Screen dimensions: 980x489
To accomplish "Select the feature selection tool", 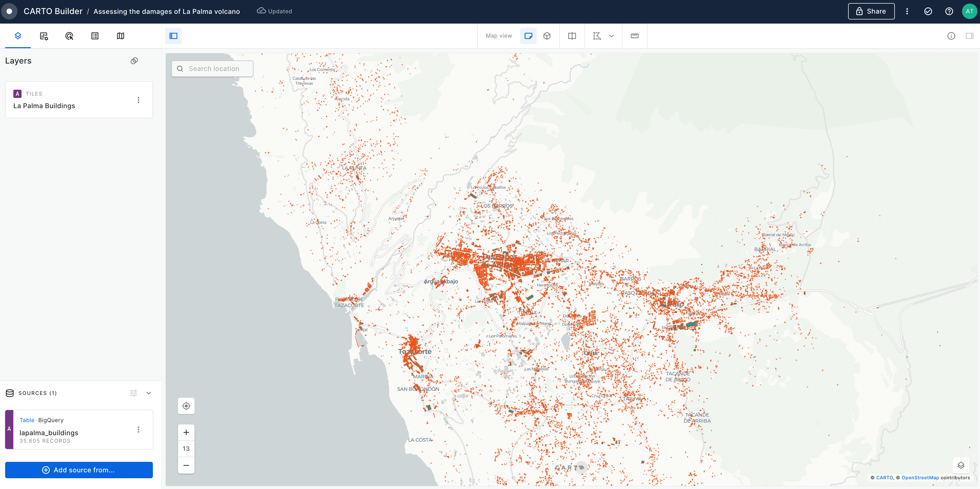I will click(x=597, y=36).
